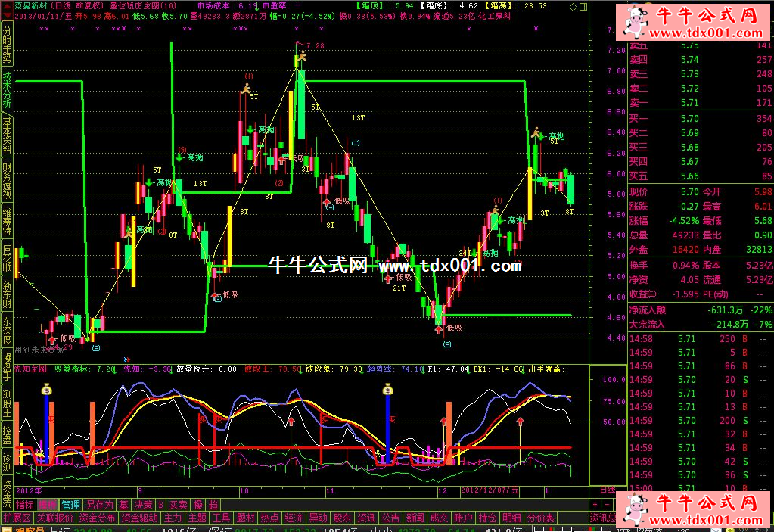Open the 公告 tab
Screen dimensions: 774x532
390,518
